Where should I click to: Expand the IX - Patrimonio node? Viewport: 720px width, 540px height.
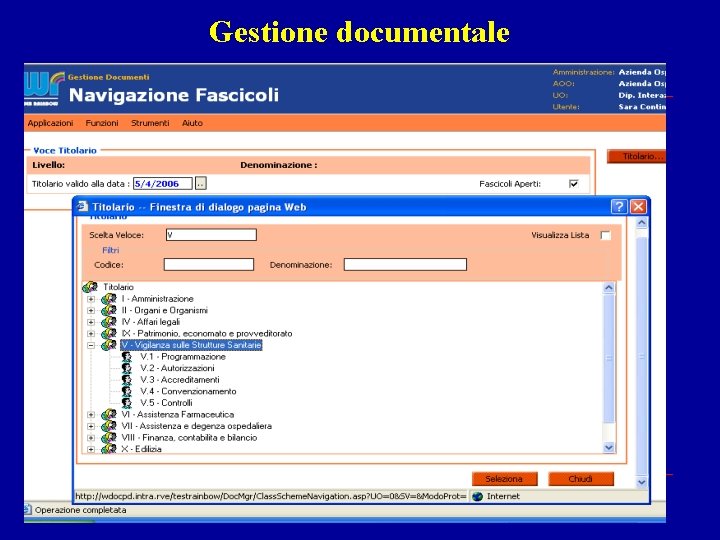coord(91,334)
